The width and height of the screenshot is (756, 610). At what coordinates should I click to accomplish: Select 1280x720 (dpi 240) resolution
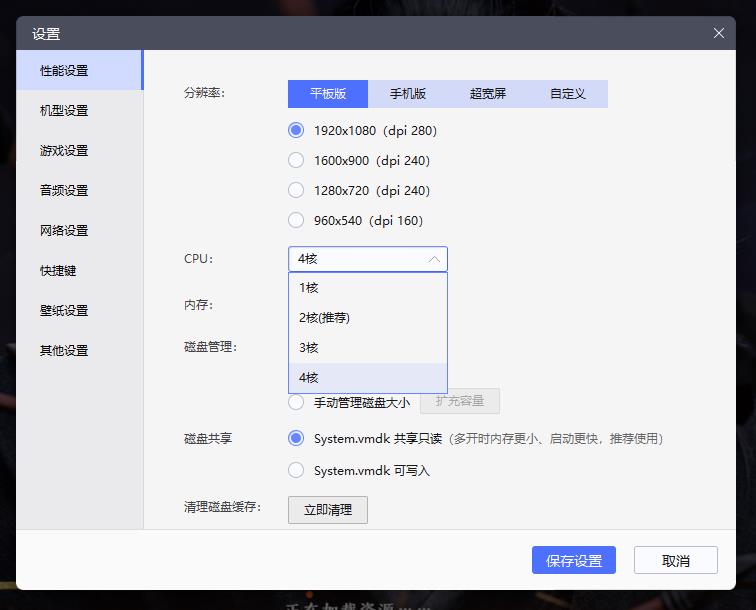(296, 190)
